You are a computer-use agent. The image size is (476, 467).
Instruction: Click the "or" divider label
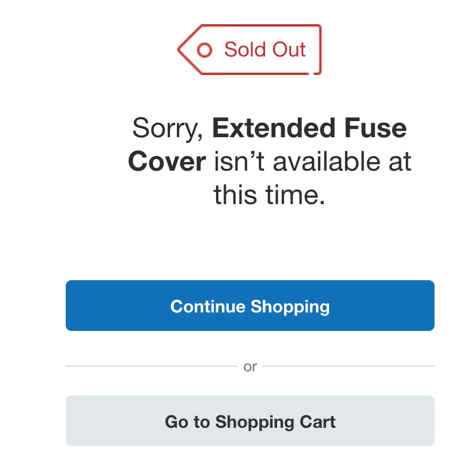250,367
